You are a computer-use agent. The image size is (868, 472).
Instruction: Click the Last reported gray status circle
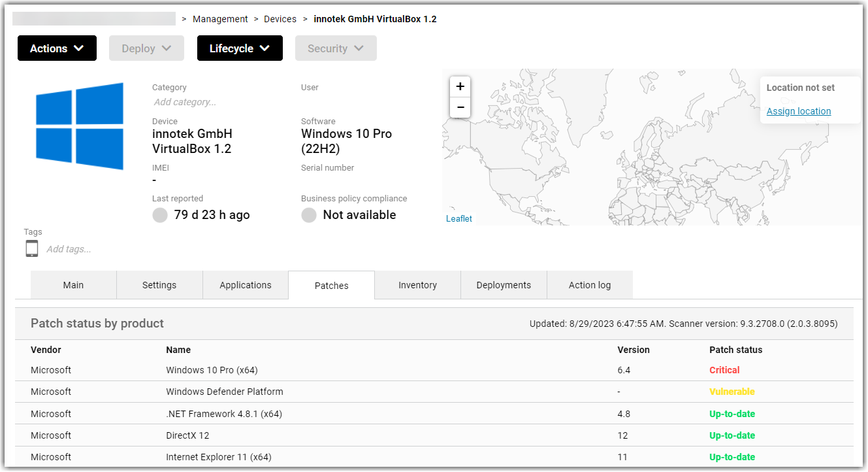160,215
